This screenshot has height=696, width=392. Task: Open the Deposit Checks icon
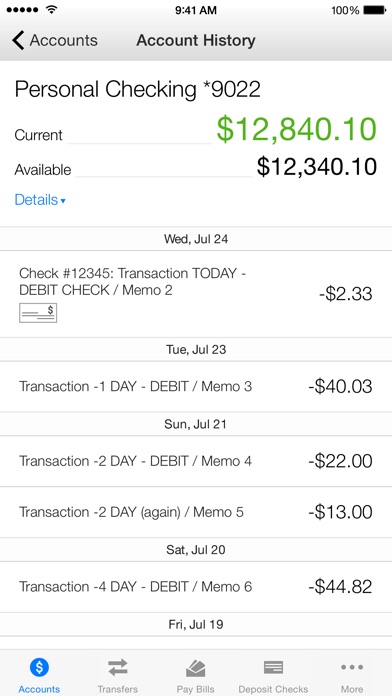pyautogui.click(x=273, y=668)
